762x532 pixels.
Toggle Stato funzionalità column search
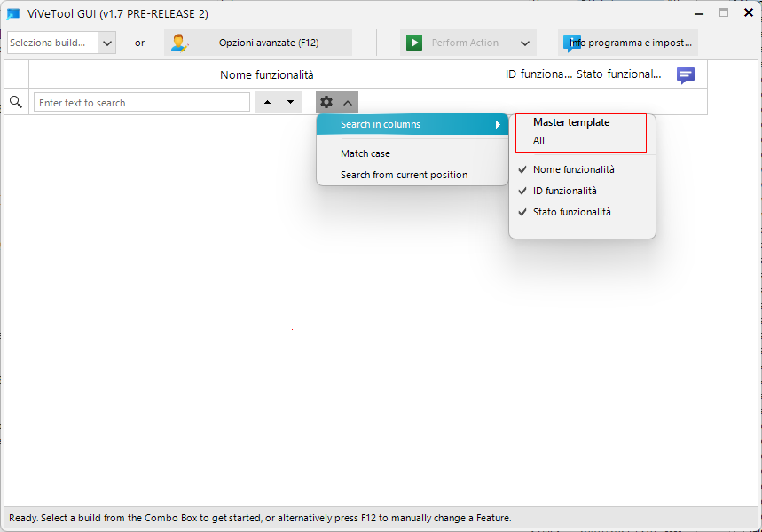tap(571, 211)
